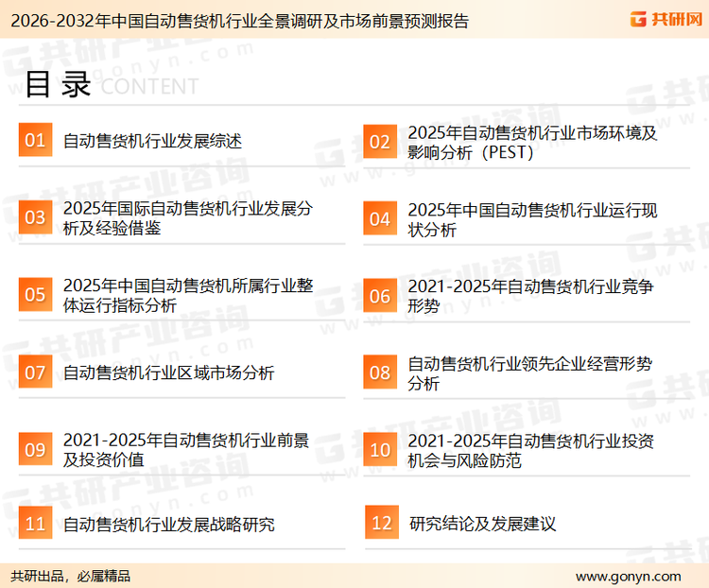Click the gray CONTENT label
The image size is (709, 588).
point(149,86)
